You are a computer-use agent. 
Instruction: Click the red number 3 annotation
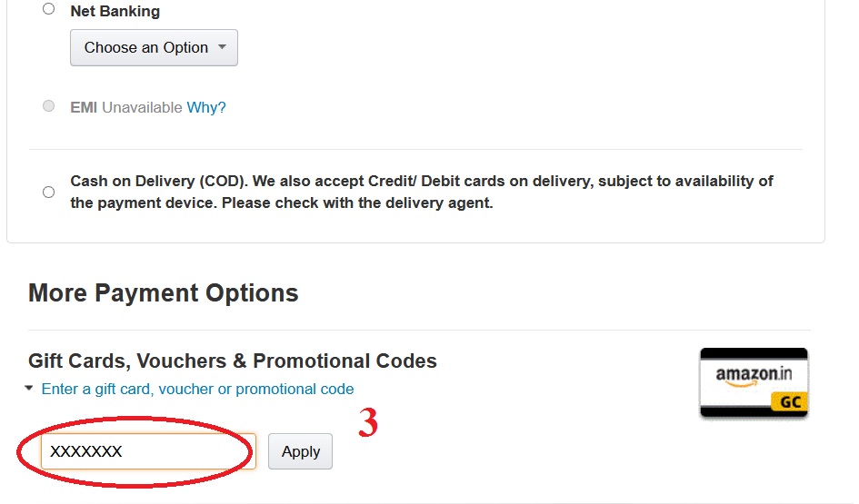pyautogui.click(x=367, y=424)
